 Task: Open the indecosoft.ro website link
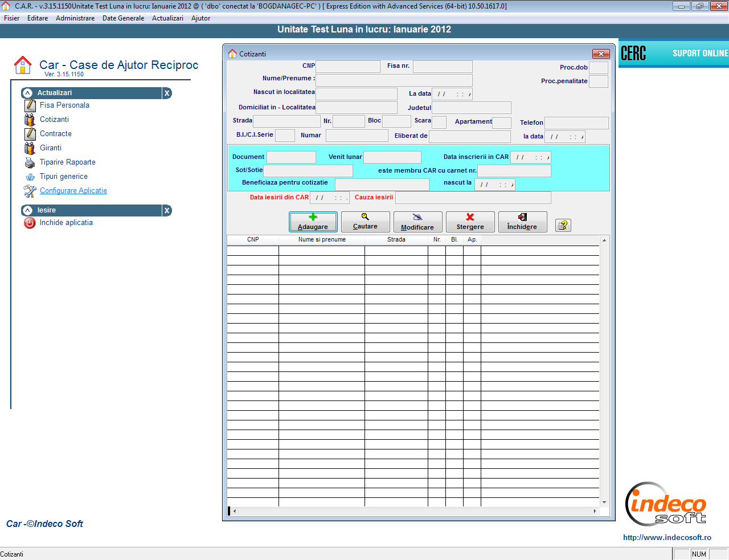[x=667, y=537]
